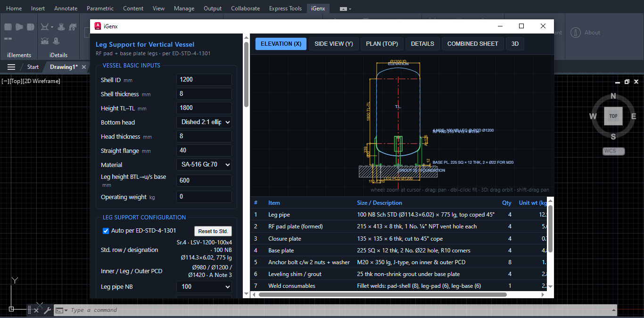Switch to the 3D view tab
Image resolution: width=644 pixels, height=318 pixels.
pos(515,44)
